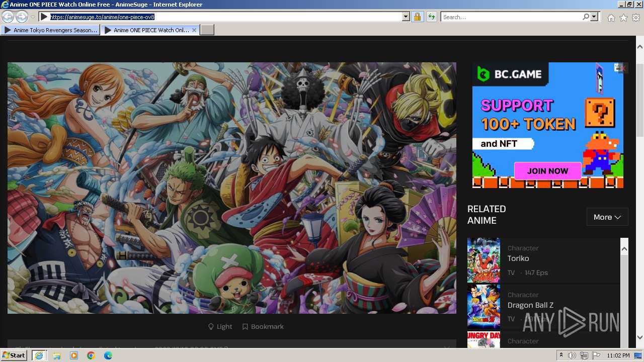Open the network tray icon

584,355
